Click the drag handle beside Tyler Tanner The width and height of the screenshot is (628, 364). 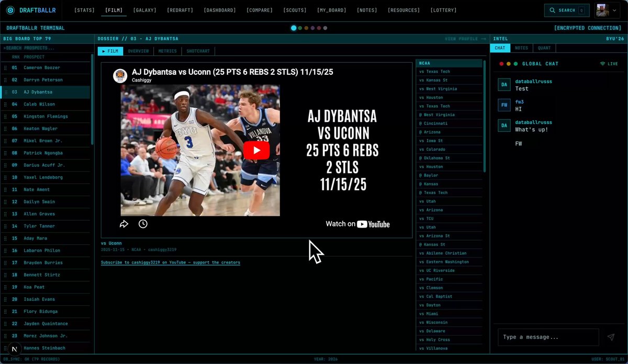click(x=6, y=226)
